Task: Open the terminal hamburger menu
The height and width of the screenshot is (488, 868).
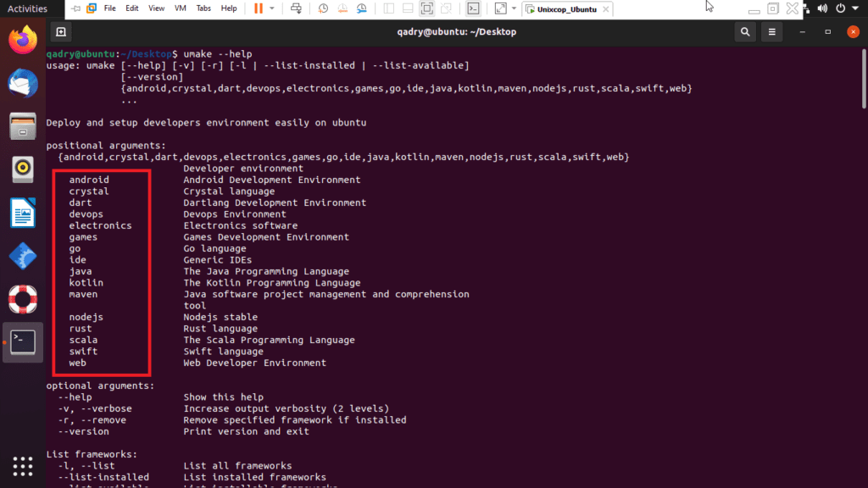Action: tap(771, 32)
